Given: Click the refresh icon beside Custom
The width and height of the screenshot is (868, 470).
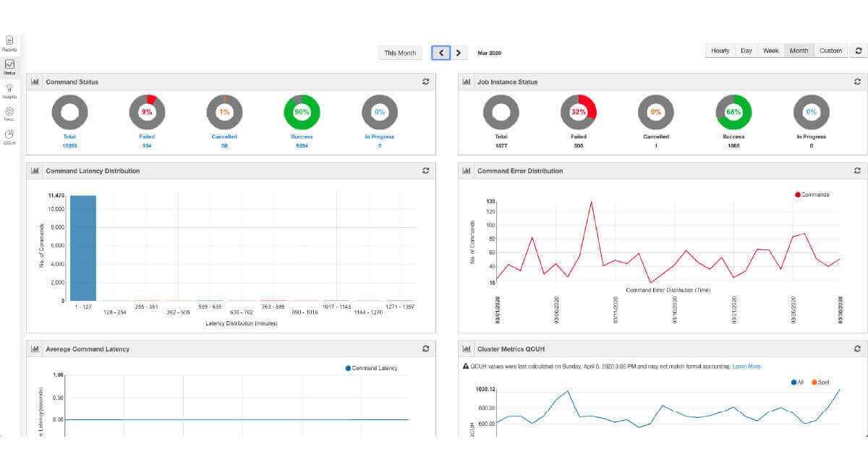Looking at the screenshot, I should pyautogui.click(x=859, y=51).
